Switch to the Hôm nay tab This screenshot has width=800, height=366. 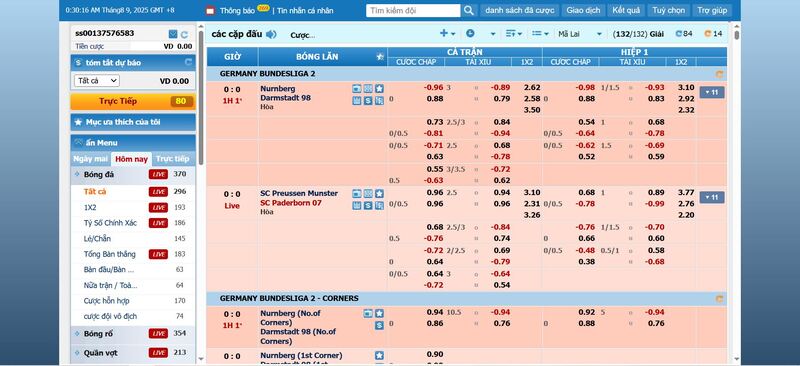(x=131, y=159)
